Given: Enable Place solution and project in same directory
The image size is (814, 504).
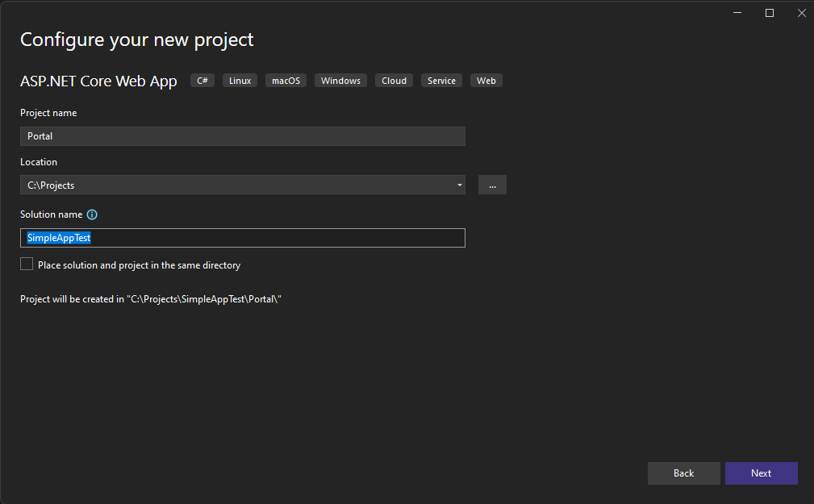Looking at the screenshot, I should coord(26,263).
